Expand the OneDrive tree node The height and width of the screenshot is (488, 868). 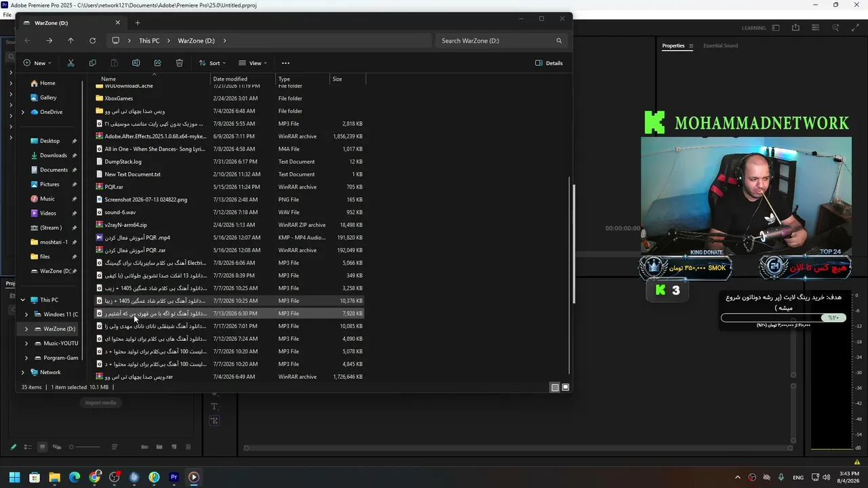[x=23, y=112]
